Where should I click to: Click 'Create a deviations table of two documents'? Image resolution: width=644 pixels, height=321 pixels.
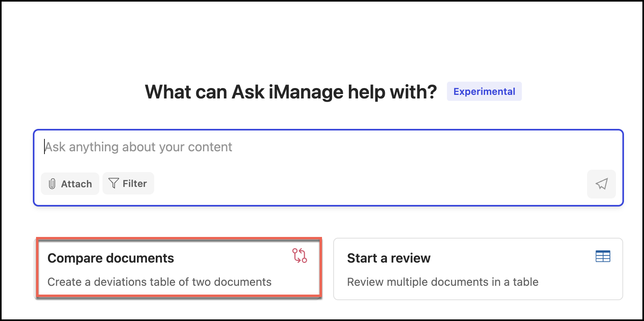[159, 282]
